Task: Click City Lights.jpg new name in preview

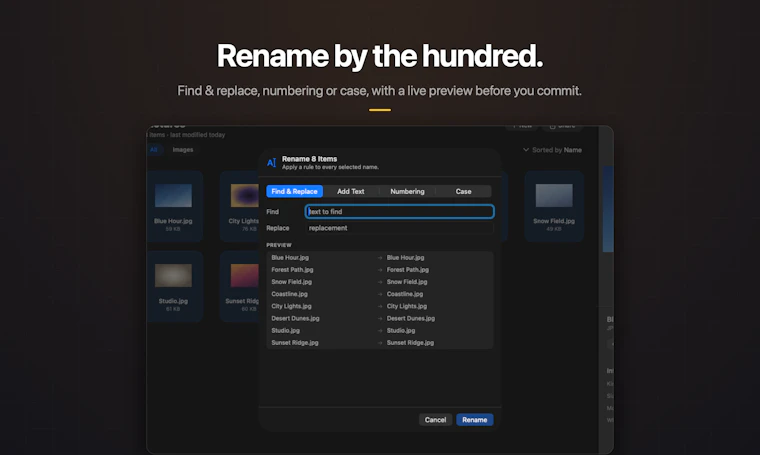Action: point(407,306)
